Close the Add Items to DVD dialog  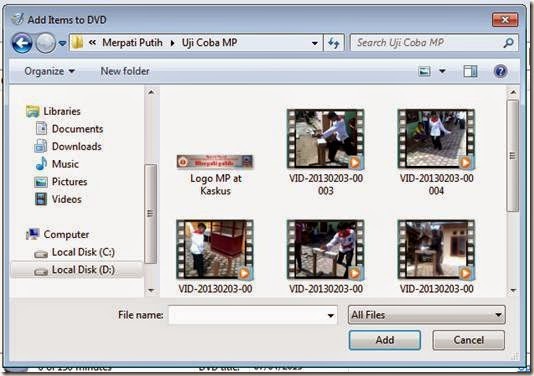tap(505, 20)
